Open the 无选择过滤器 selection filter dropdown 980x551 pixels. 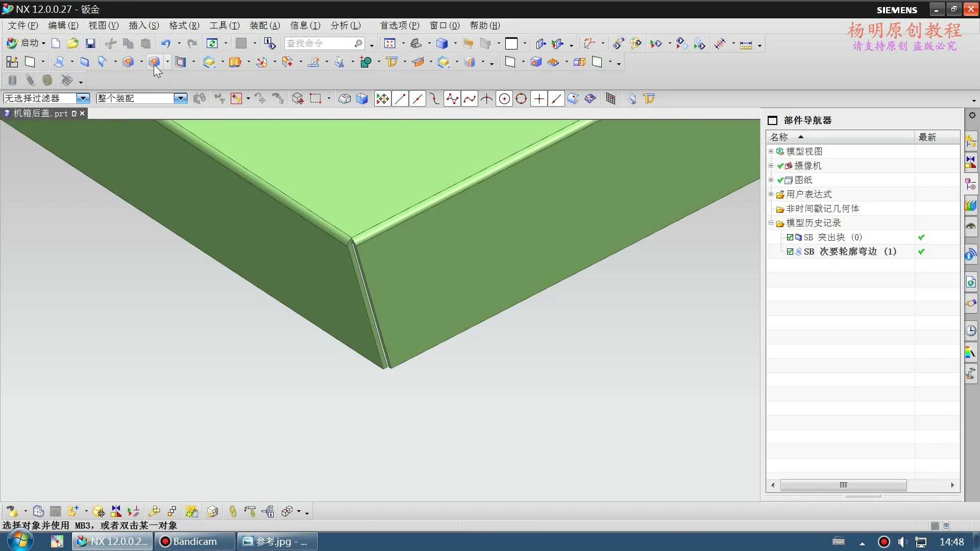tap(83, 98)
